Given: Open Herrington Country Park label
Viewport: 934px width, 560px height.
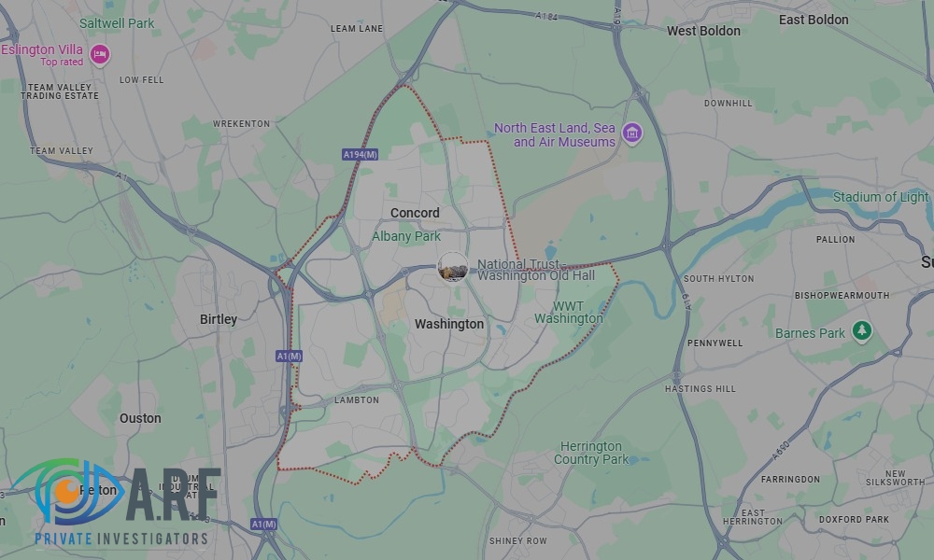Looking at the screenshot, I should pyautogui.click(x=591, y=453).
